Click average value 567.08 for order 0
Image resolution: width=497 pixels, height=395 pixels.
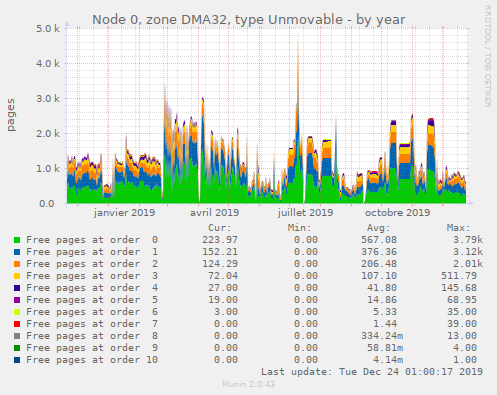(x=379, y=240)
